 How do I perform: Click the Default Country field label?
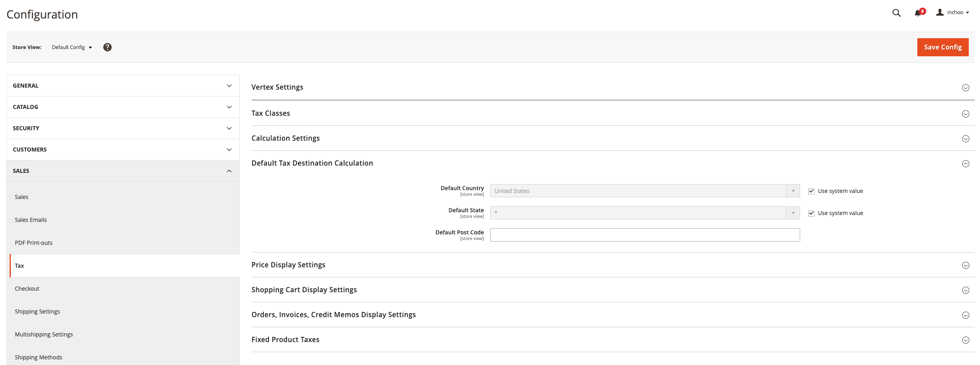[462, 188]
